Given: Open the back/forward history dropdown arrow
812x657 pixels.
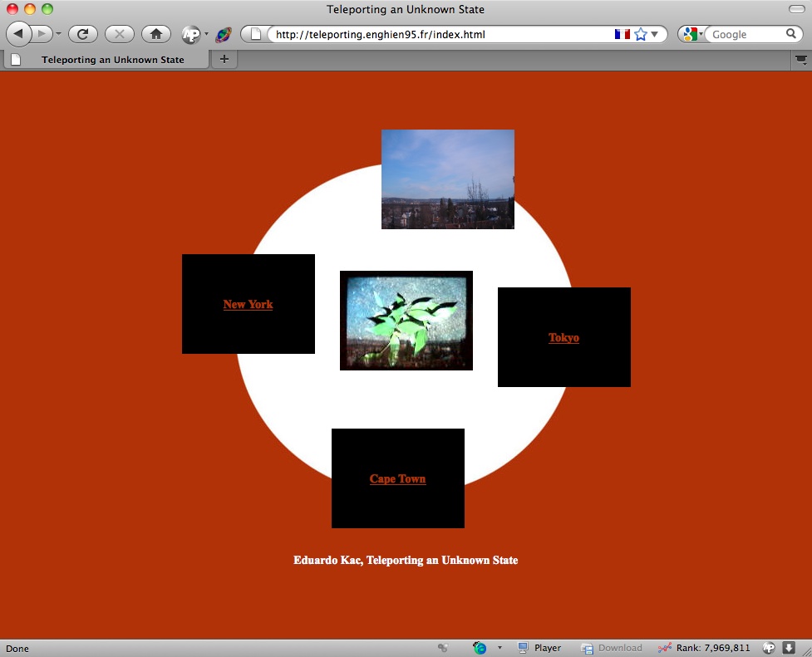Looking at the screenshot, I should [58, 34].
